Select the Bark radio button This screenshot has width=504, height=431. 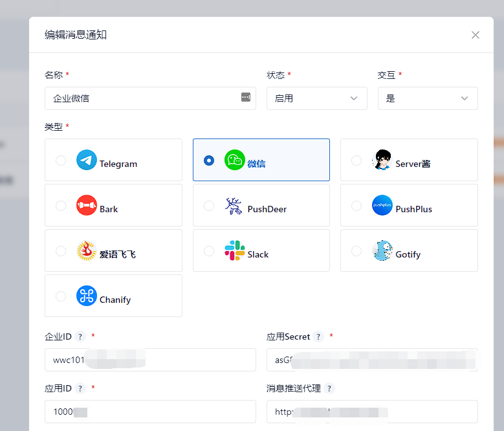61,205
